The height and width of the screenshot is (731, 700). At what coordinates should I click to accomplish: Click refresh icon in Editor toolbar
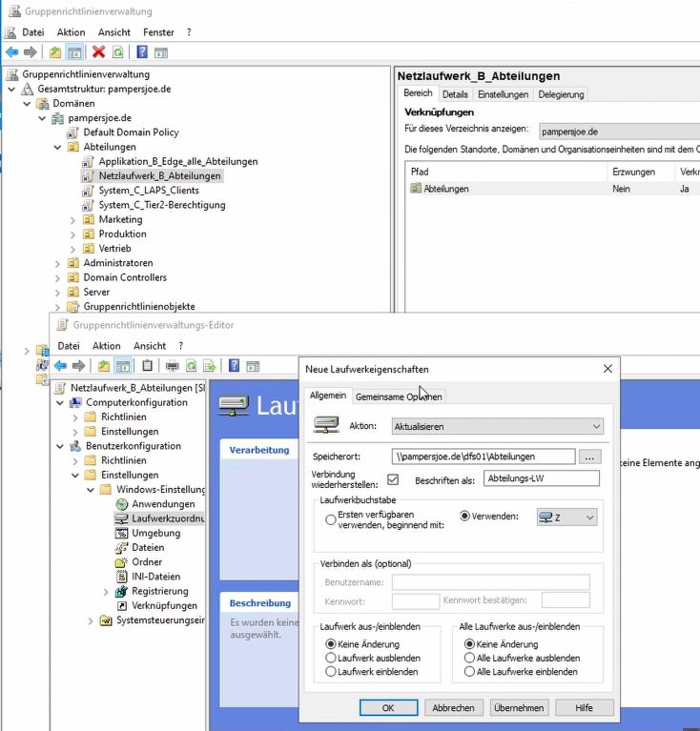[191, 366]
